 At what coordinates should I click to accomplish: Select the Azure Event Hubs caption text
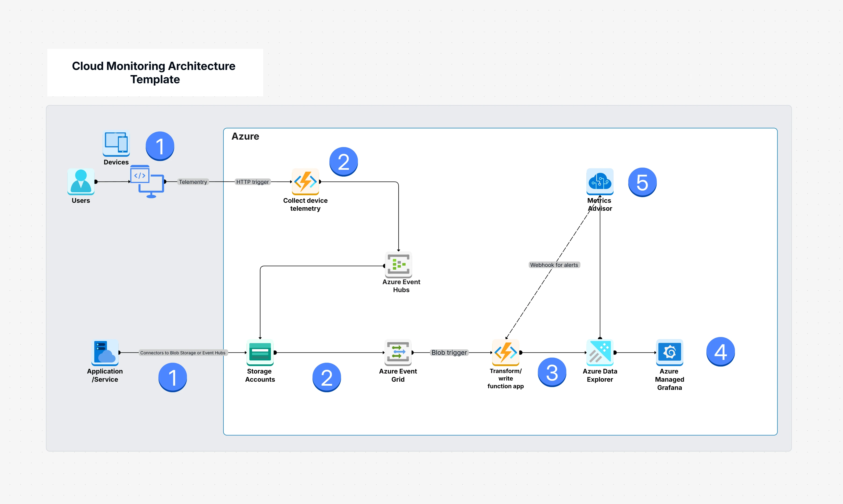[401, 286]
